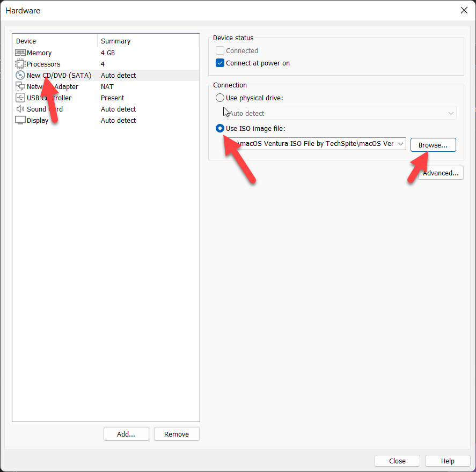Screen dimensions: 476x472
Task: Click the Add hardware button
Action: (126, 434)
